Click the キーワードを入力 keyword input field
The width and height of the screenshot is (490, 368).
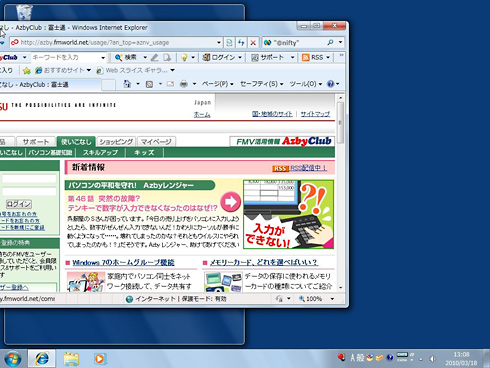tap(65, 57)
